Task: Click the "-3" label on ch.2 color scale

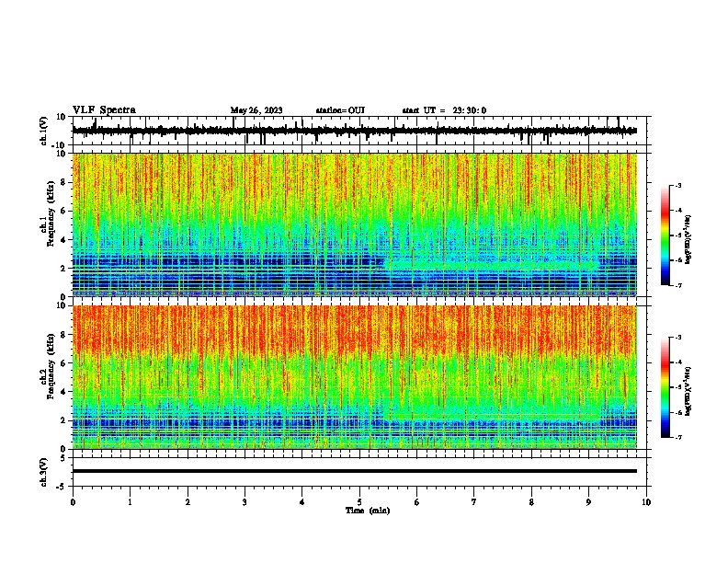Action: (x=678, y=338)
